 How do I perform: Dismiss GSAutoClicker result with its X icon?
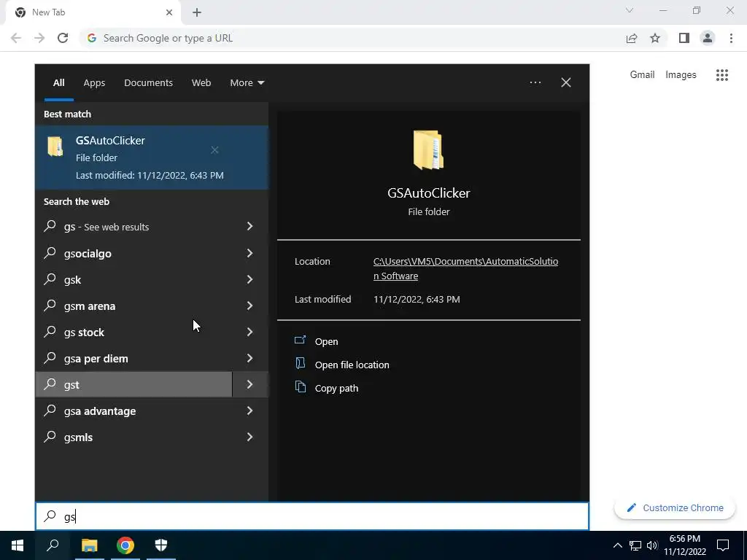(215, 150)
